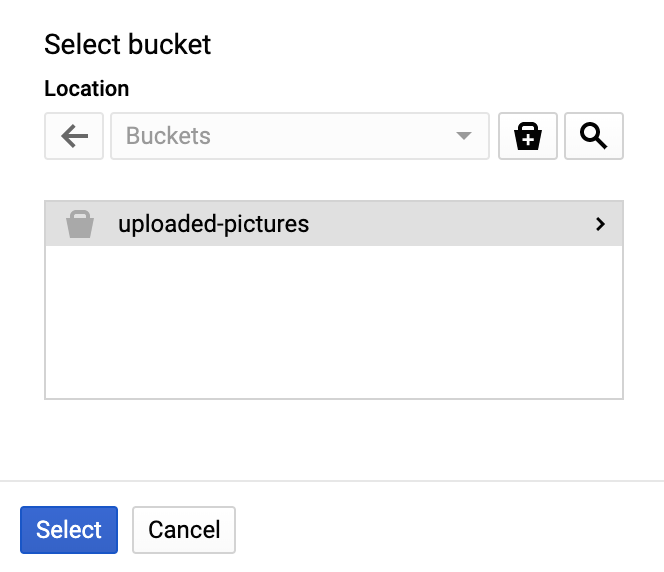
Task: Open bucket search with the magnifier icon
Action: coord(594,136)
